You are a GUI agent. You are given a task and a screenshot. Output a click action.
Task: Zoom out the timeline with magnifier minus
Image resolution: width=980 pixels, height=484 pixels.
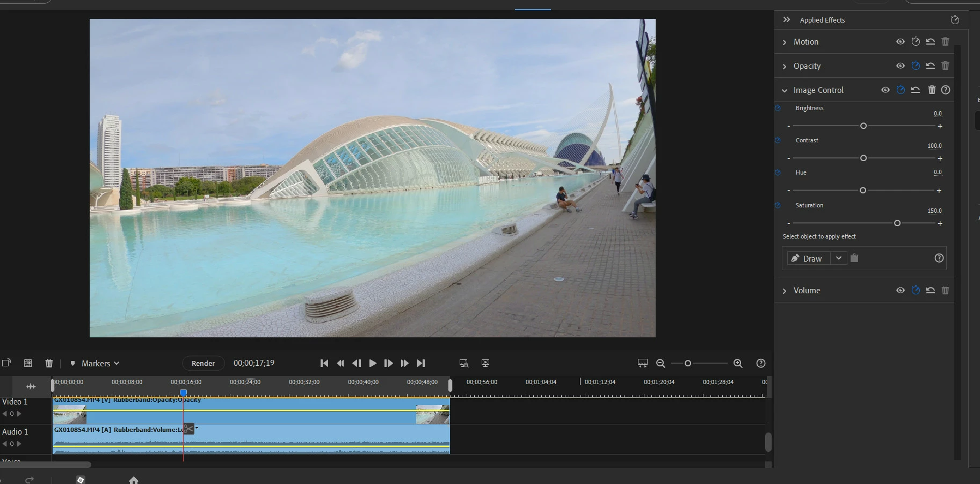pos(660,363)
